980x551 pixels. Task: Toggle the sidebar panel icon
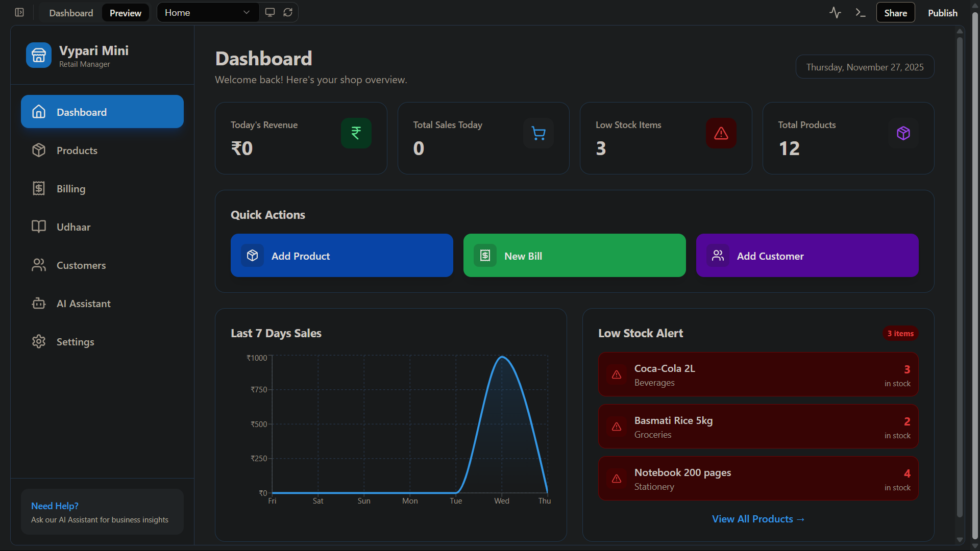pos(19,12)
